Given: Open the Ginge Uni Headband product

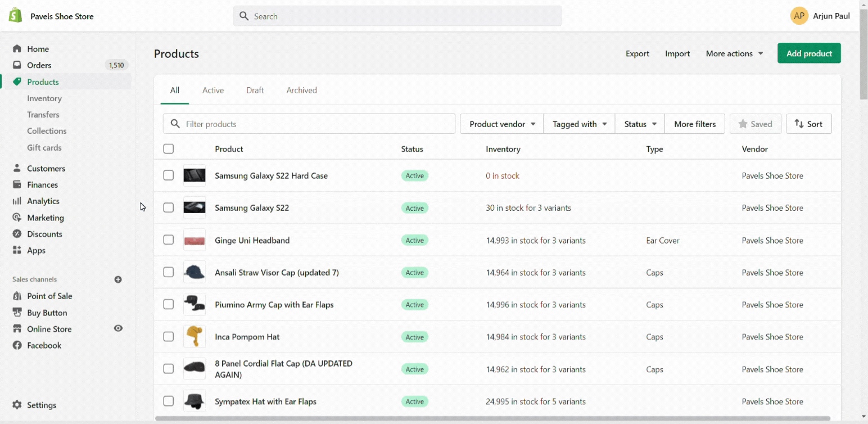Looking at the screenshot, I should pos(252,240).
